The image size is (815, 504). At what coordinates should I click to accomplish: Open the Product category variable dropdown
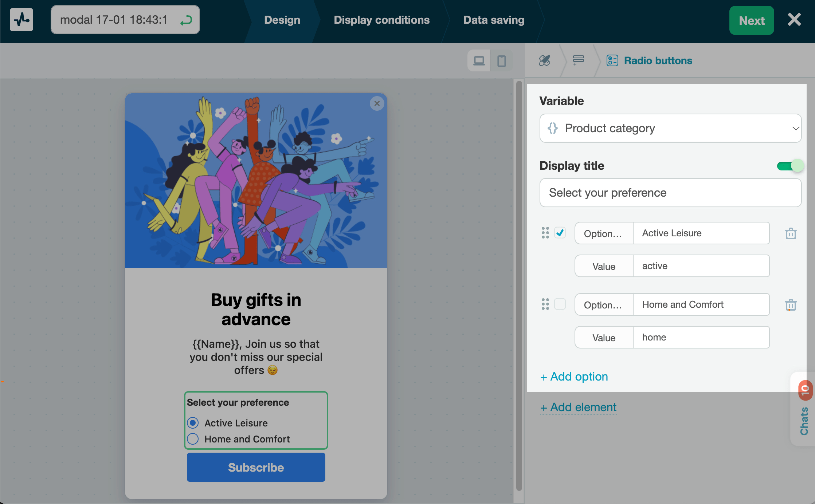(x=670, y=128)
